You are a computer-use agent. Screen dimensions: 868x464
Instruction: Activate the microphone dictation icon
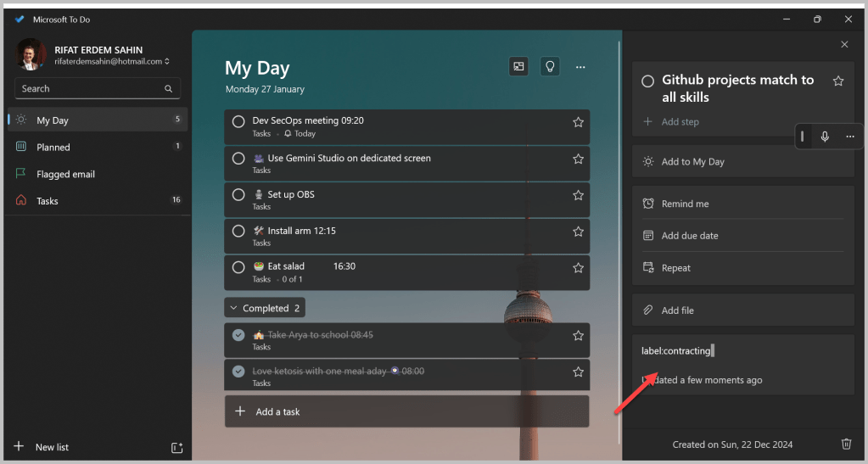825,137
